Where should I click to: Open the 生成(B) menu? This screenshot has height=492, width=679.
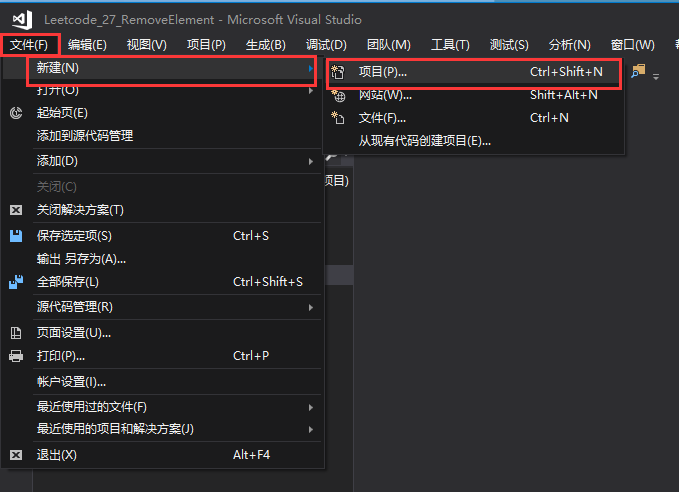(265, 45)
